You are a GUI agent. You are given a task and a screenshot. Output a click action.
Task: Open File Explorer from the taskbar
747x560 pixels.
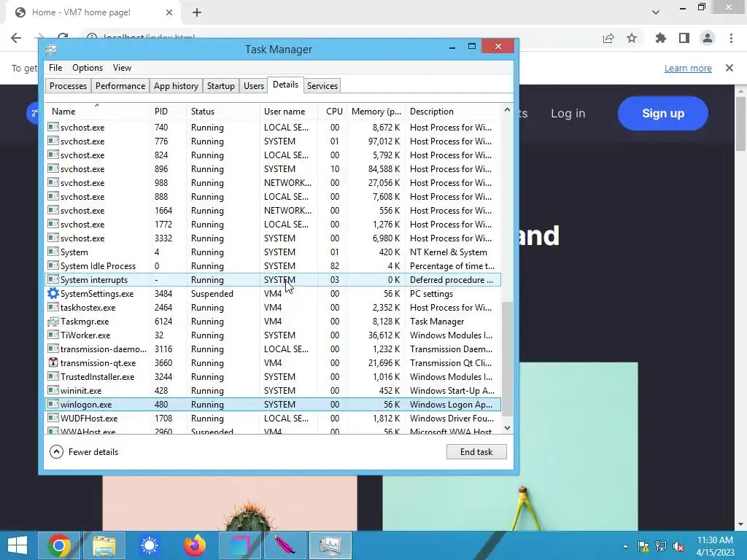104,545
